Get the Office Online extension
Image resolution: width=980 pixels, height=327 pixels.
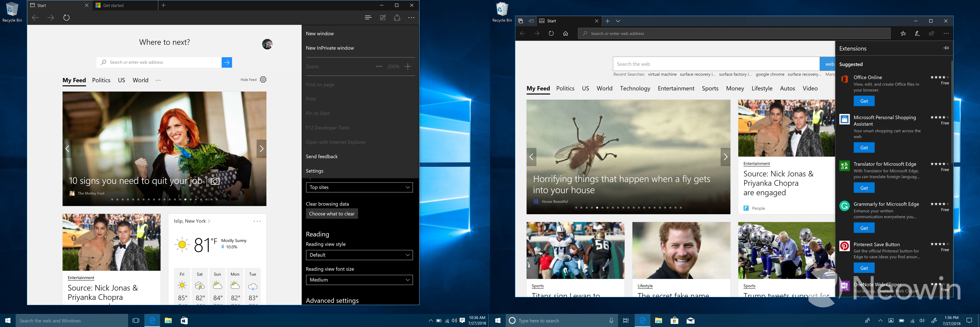864,101
